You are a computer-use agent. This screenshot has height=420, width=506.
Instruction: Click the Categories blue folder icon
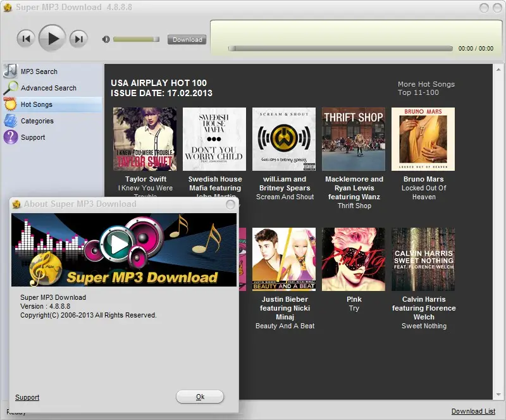pos(10,121)
